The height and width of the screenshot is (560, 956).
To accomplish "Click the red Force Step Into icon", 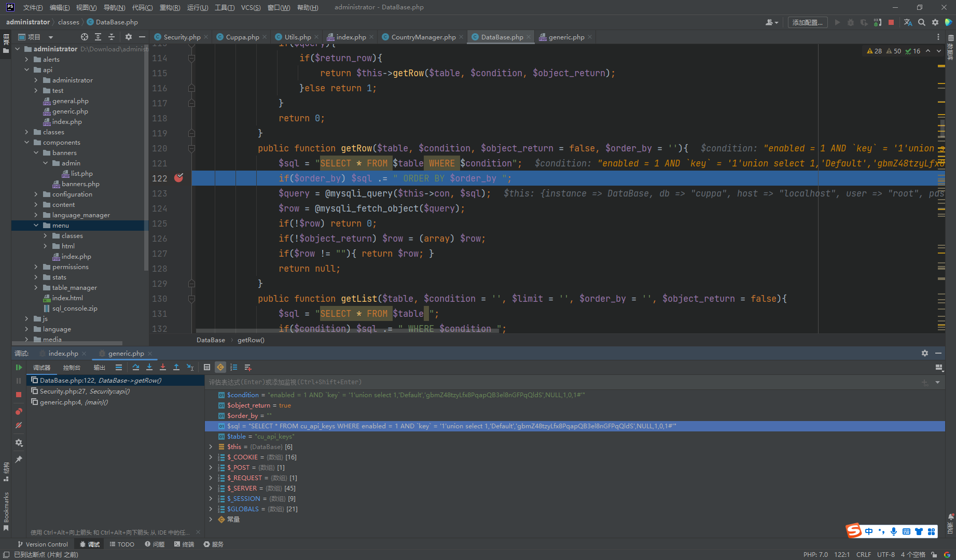I will pos(163,368).
